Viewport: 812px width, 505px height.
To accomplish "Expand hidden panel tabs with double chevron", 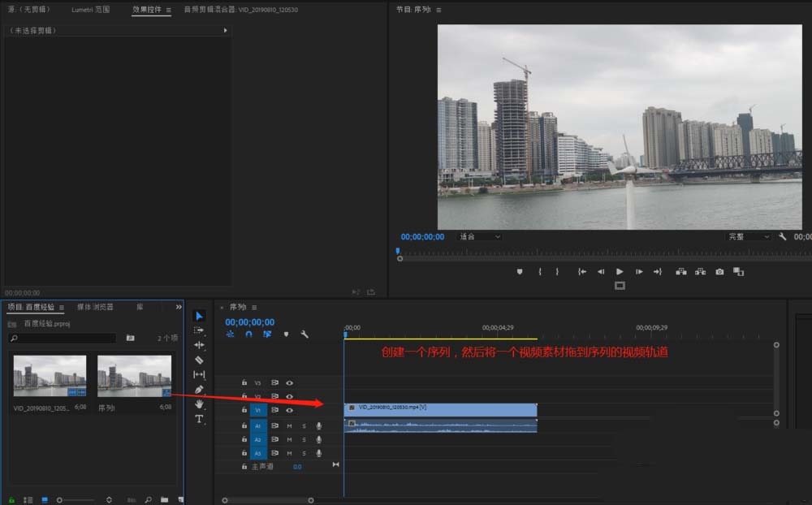I will 179,307.
